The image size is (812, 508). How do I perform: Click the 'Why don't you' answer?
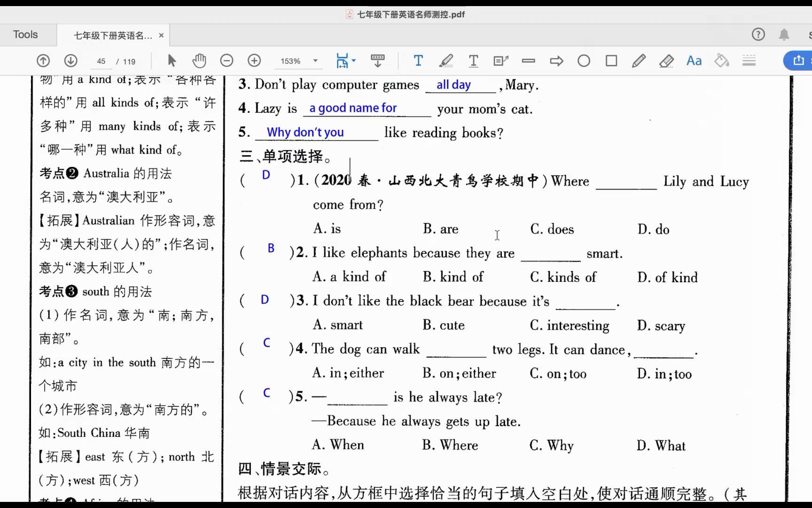305,132
